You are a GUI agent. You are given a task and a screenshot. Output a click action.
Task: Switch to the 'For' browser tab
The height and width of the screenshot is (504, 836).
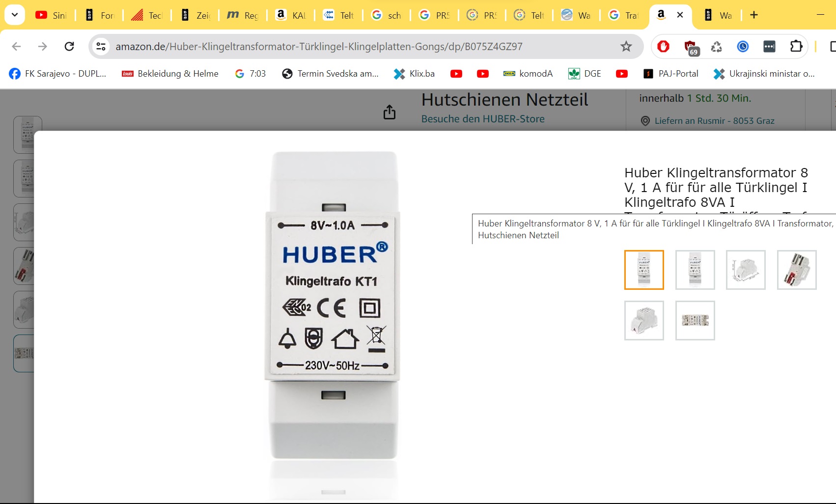tap(99, 15)
